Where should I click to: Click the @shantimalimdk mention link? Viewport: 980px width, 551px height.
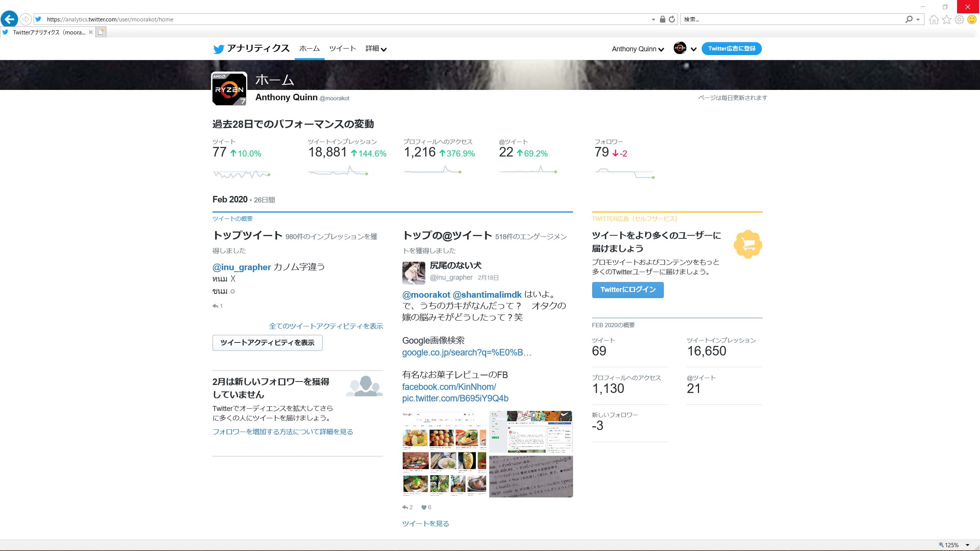click(x=487, y=295)
